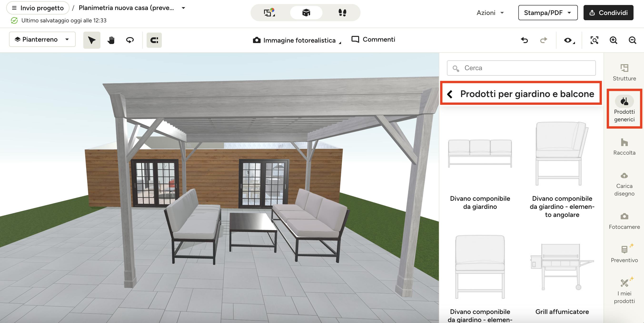Open the Carica disegno panel
The height and width of the screenshot is (323, 644).
pyautogui.click(x=624, y=184)
